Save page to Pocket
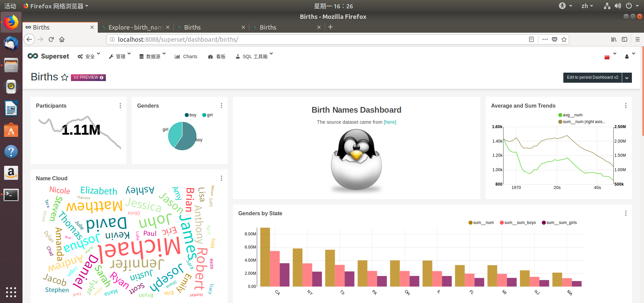 (555, 39)
